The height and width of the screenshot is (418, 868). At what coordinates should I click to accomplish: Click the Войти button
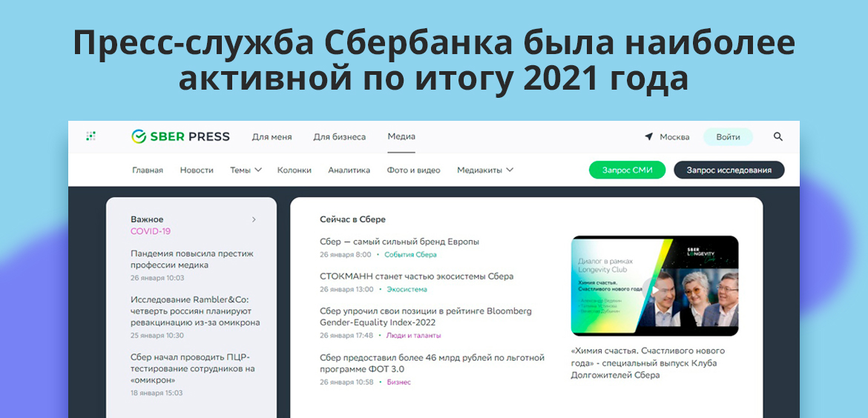point(728,137)
